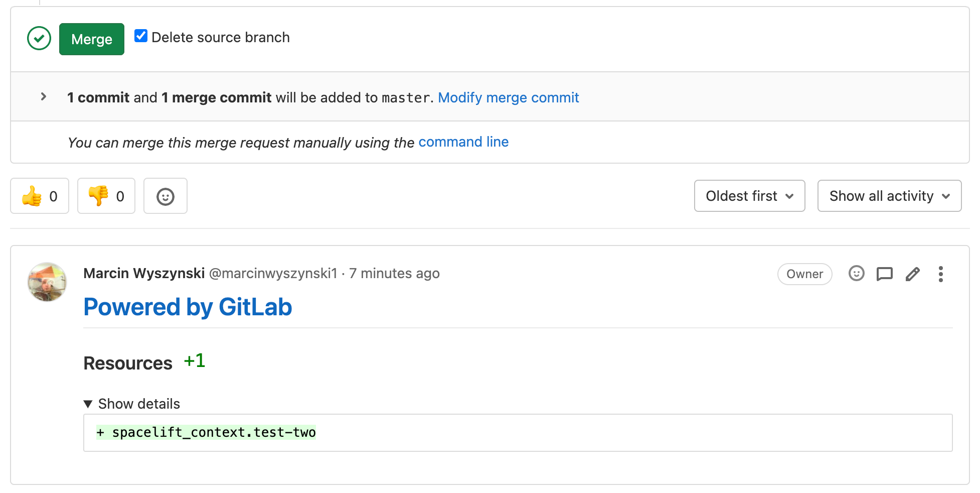The height and width of the screenshot is (493, 980).
Task: Open the Powered by GitLab heading link
Action: (x=188, y=307)
